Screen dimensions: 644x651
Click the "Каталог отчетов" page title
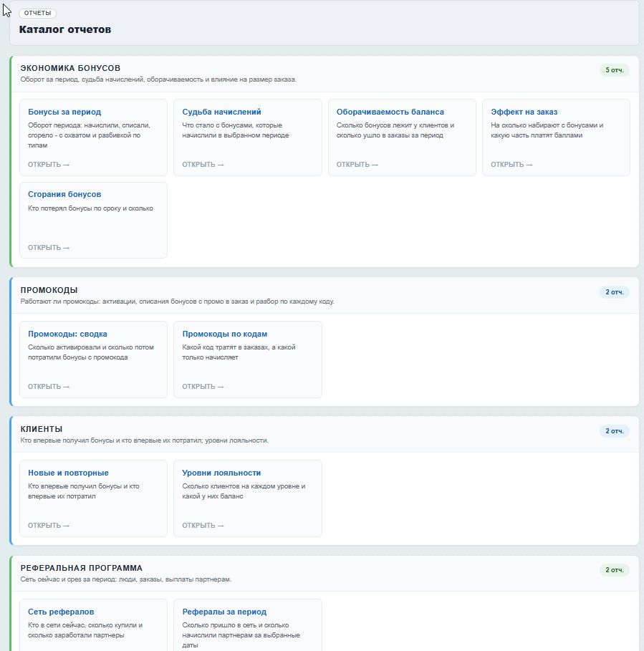[65, 29]
